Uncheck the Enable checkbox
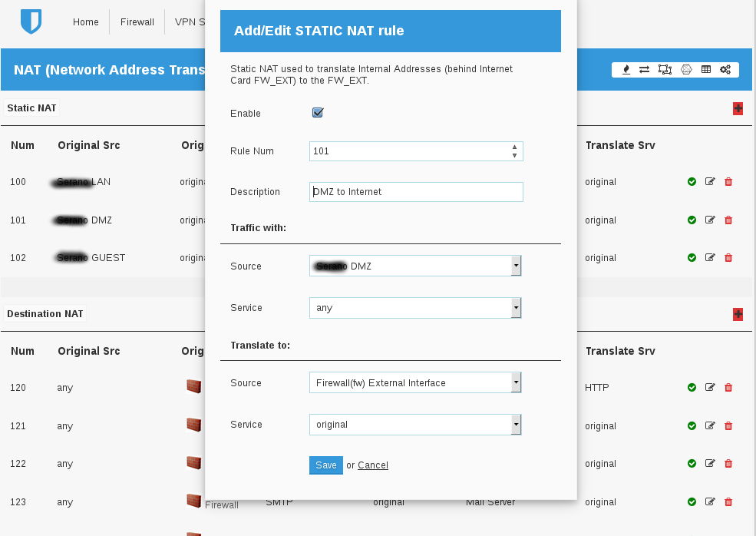 tap(318, 113)
